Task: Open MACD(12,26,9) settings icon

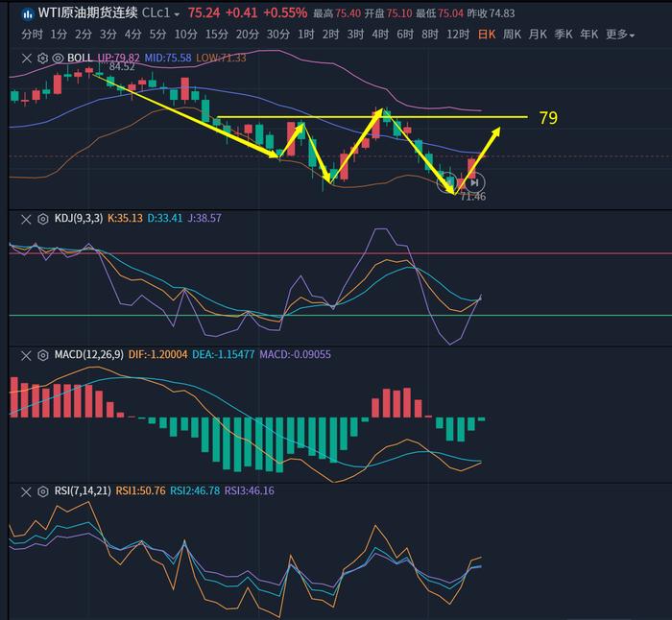Action: (42, 355)
